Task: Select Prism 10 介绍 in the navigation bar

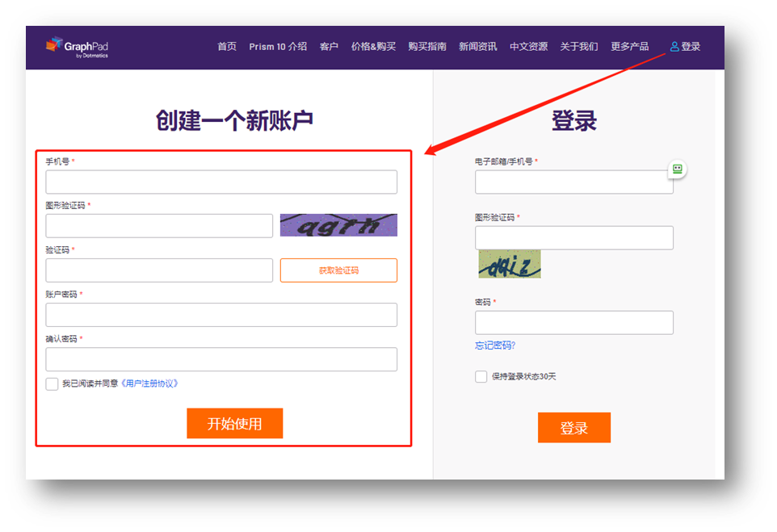Action: coord(278,46)
